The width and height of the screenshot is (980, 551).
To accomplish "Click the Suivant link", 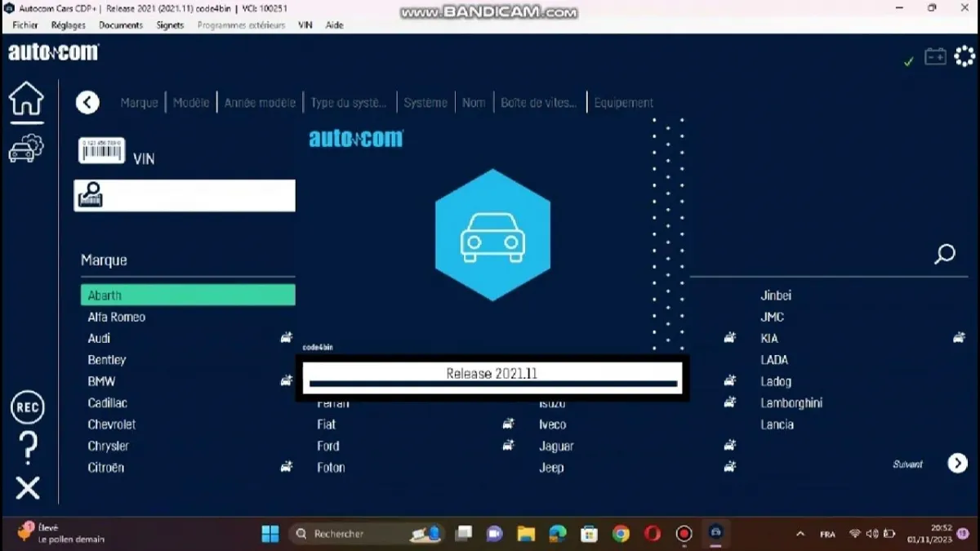I will (x=908, y=464).
